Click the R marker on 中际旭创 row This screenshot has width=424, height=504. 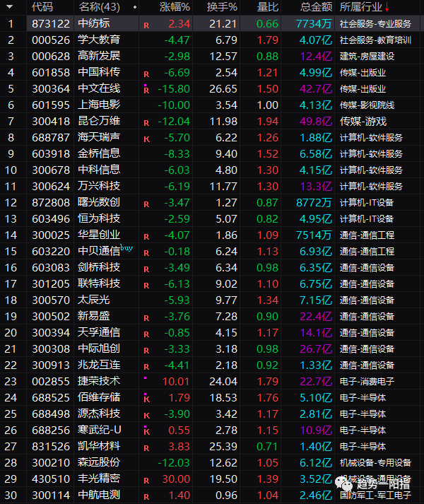click(146, 351)
